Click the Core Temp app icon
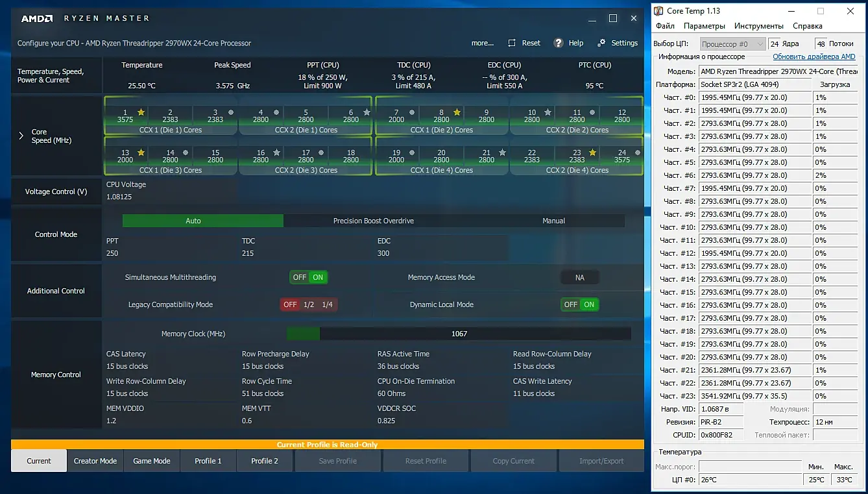This screenshot has width=868, height=494. coord(658,11)
